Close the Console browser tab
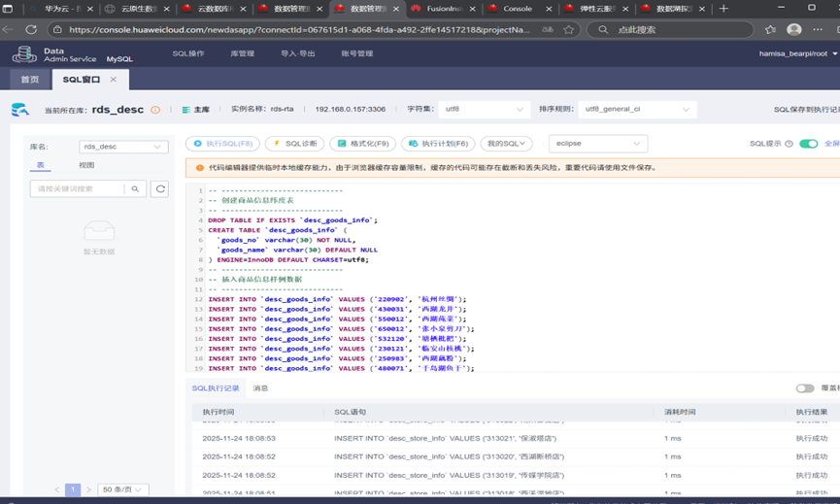This screenshot has height=504, width=840. coord(549,9)
